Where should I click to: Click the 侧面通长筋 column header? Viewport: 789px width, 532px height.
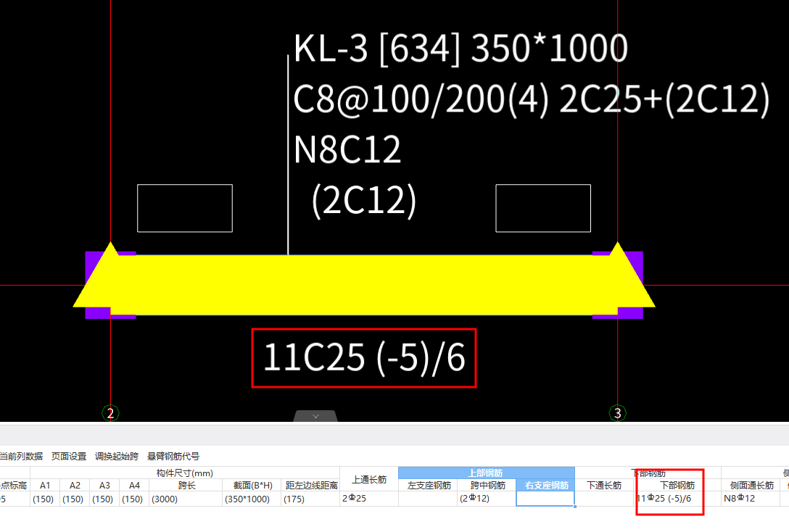coord(751,485)
